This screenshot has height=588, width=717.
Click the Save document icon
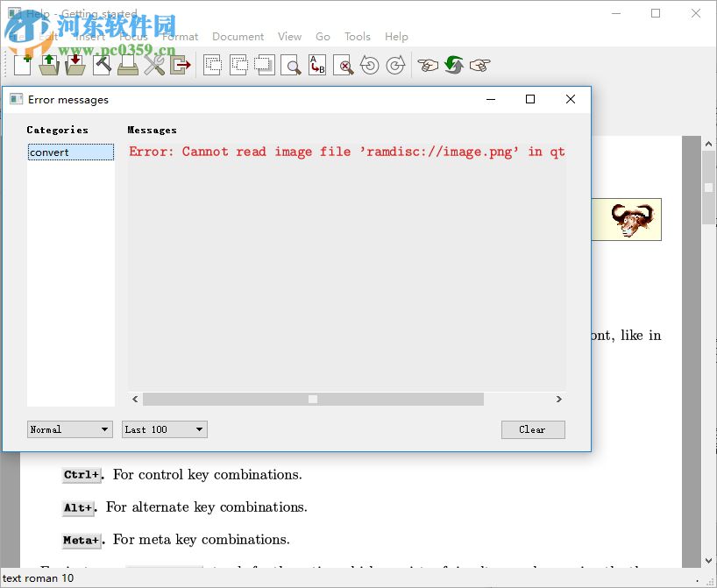[x=75, y=65]
